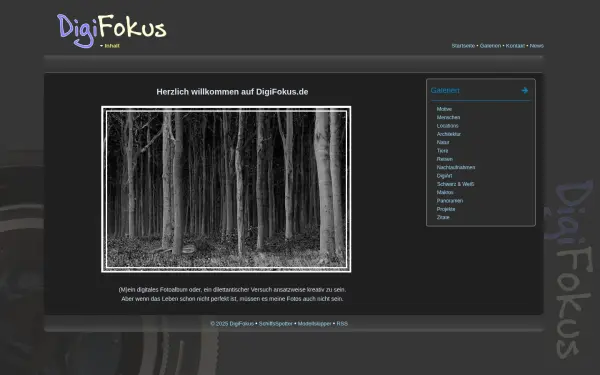Click the black-and-white forest photo
The height and width of the screenshot is (375, 600).
click(226, 189)
